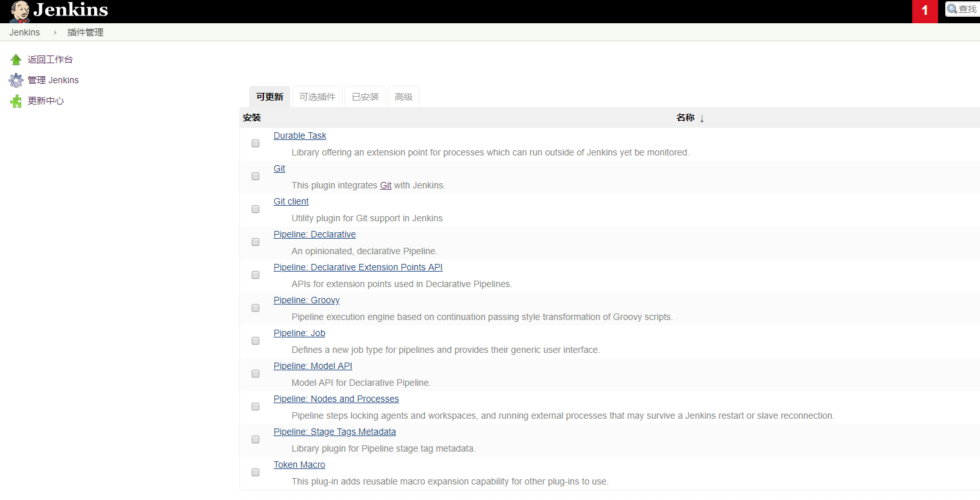Navigate to Jenkins via the breadcrumb
The image size is (980, 500).
[x=24, y=32]
